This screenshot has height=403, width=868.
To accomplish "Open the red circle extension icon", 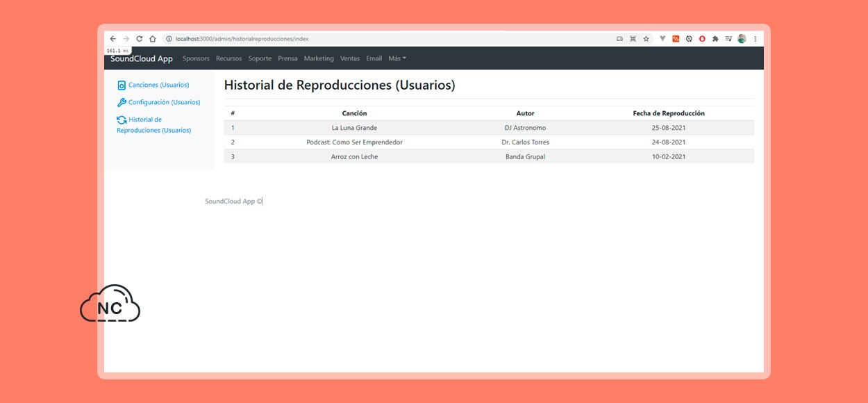I will pos(702,39).
